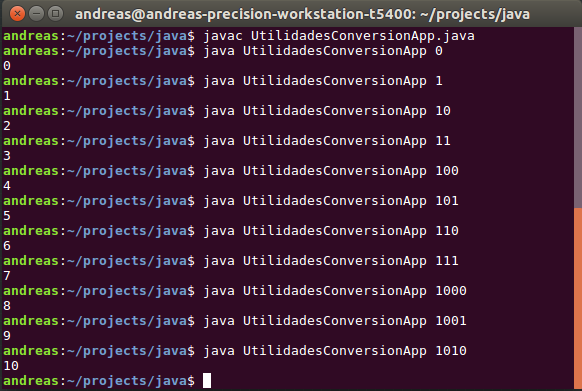Click the output line showing 7
Image resolution: width=582 pixels, height=391 pixels.
click(7, 276)
